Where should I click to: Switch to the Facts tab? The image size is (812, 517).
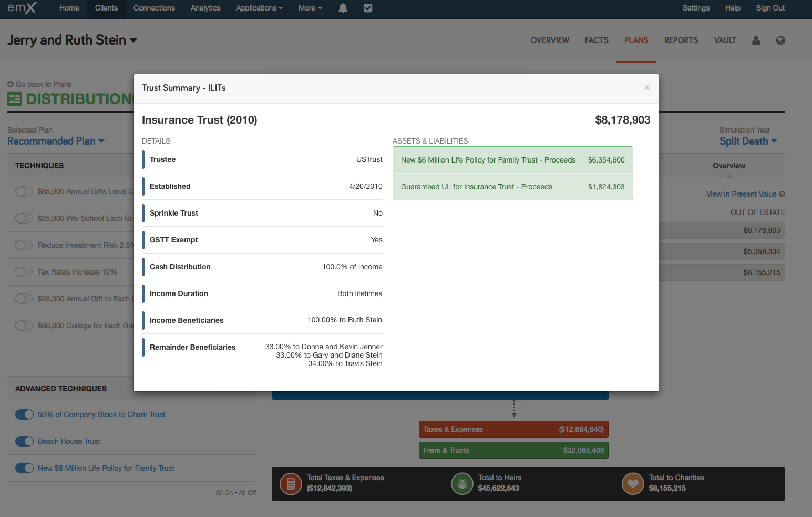(597, 40)
